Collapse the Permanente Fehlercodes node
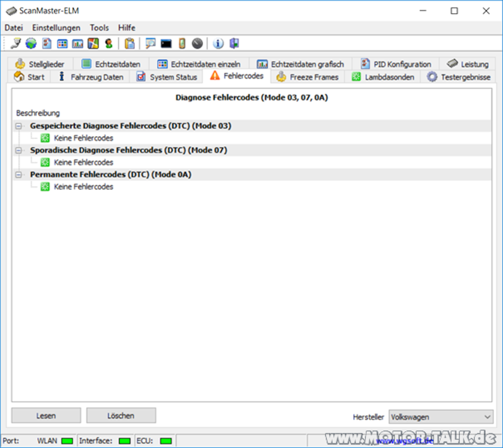Screen dimensions: 503x448 coord(19,174)
